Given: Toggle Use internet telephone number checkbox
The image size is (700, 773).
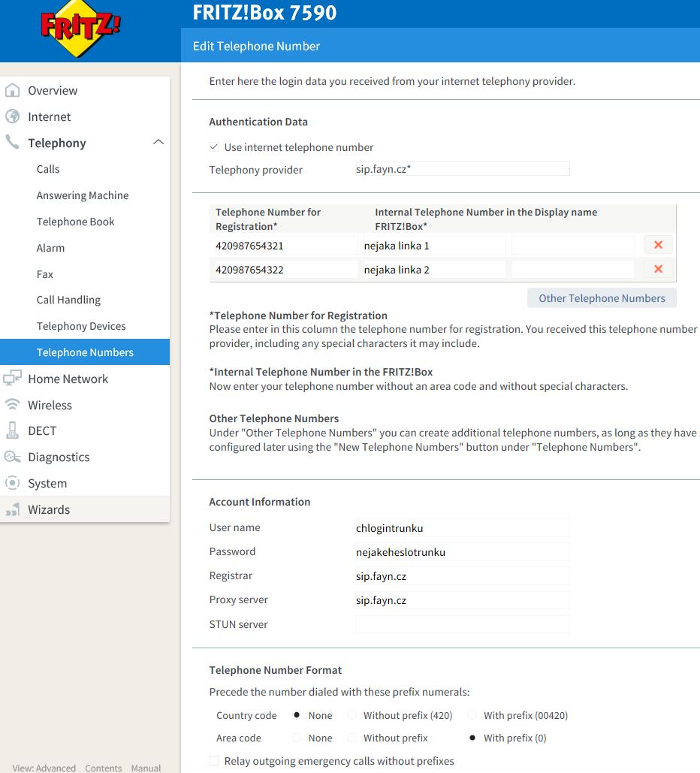Looking at the screenshot, I should point(214,147).
